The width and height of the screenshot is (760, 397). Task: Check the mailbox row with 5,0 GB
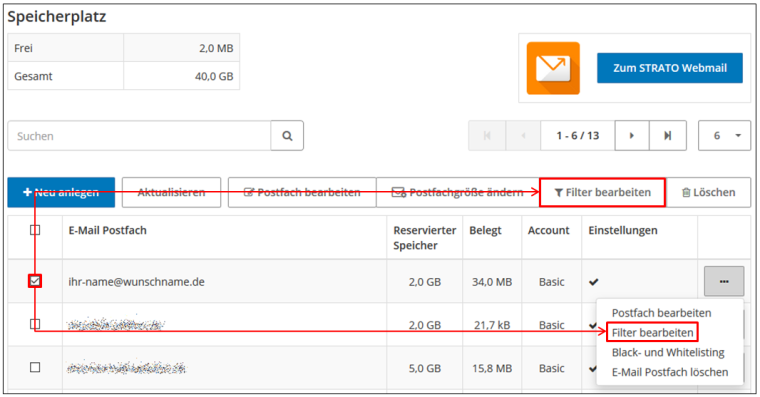35,367
